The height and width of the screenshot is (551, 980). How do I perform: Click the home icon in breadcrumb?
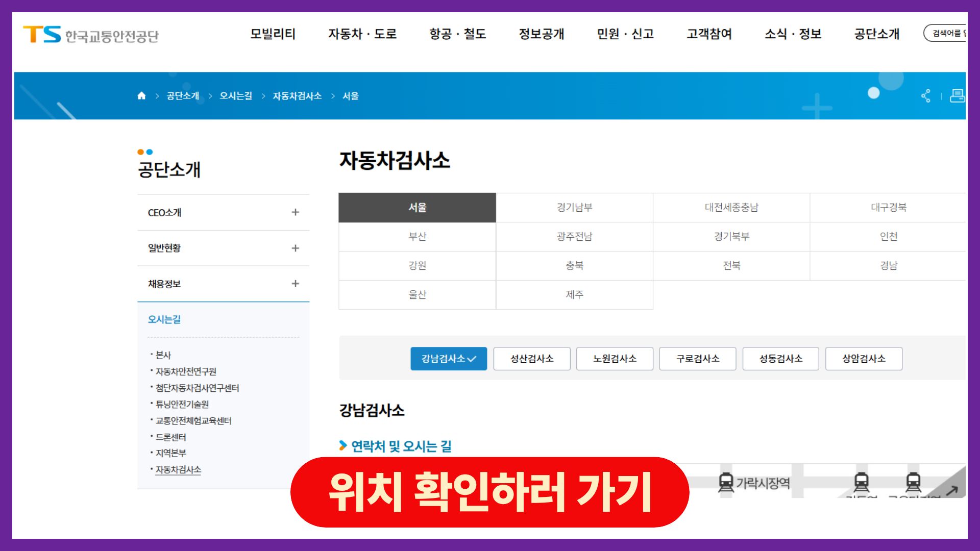pyautogui.click(x=141, y=96)
